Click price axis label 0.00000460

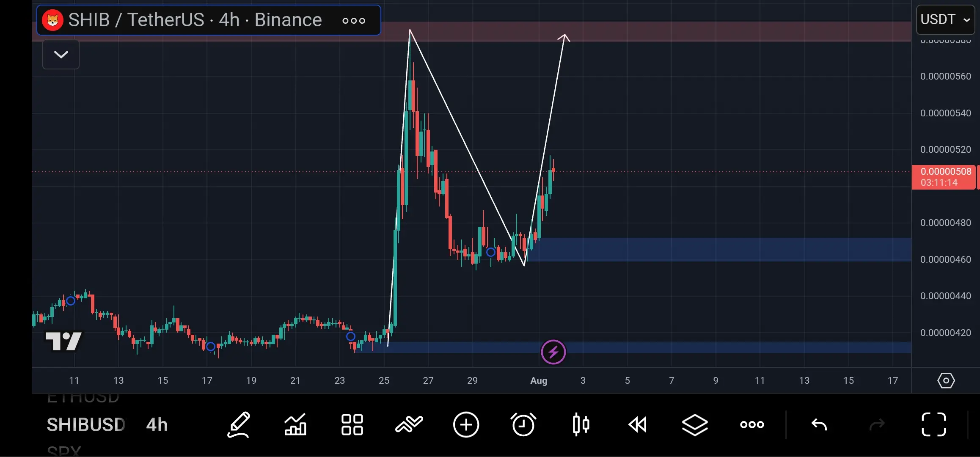(946, 259)
